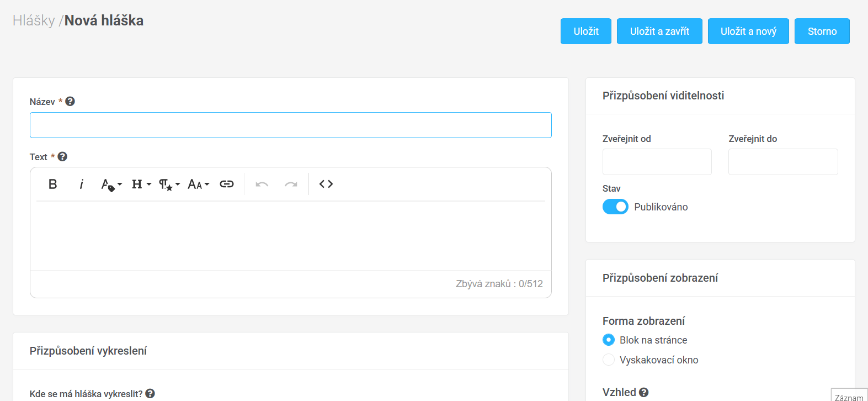Select Blok na stránce radio option
The image size is (868, 401).
coord(609,340)
